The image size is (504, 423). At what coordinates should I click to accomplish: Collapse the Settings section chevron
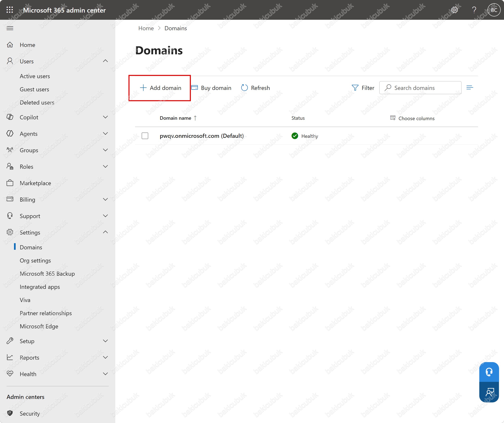click(105, 232)
